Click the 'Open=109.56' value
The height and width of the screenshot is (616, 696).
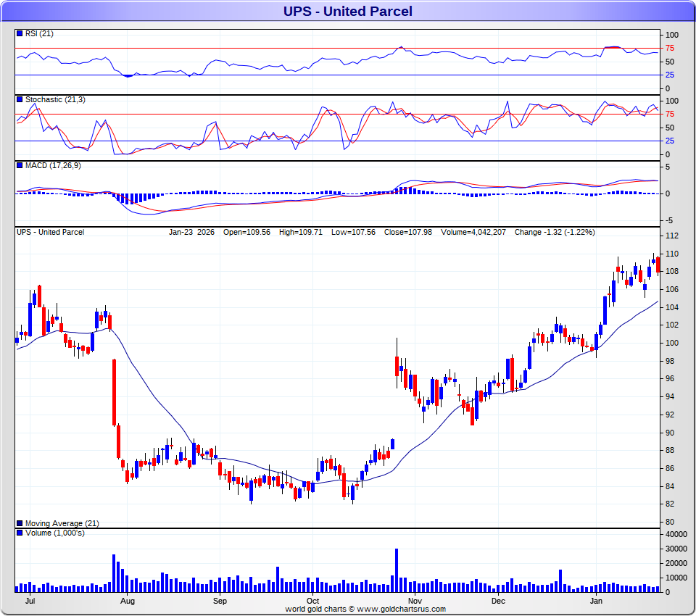point(246,232)
